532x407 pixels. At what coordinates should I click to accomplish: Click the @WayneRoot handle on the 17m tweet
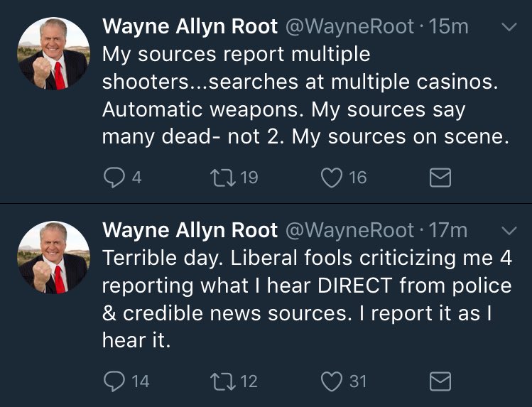[x=349, y=231]
